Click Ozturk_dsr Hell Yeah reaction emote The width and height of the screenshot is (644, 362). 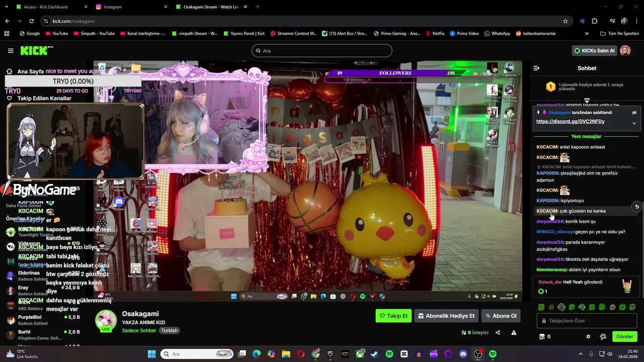coord(627,286)
